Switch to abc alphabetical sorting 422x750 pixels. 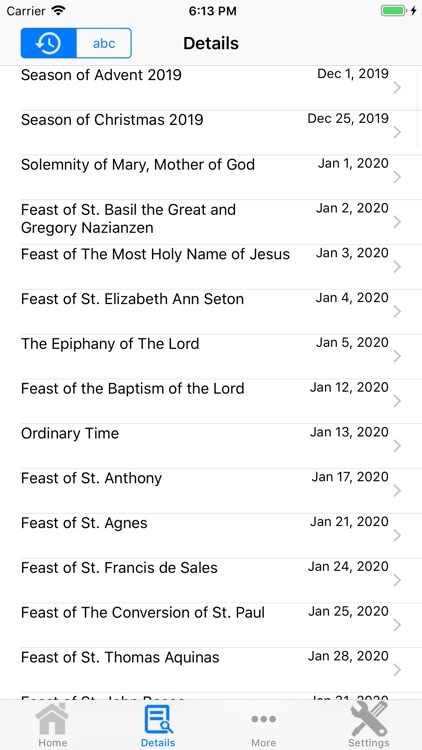tap(104, 44)
